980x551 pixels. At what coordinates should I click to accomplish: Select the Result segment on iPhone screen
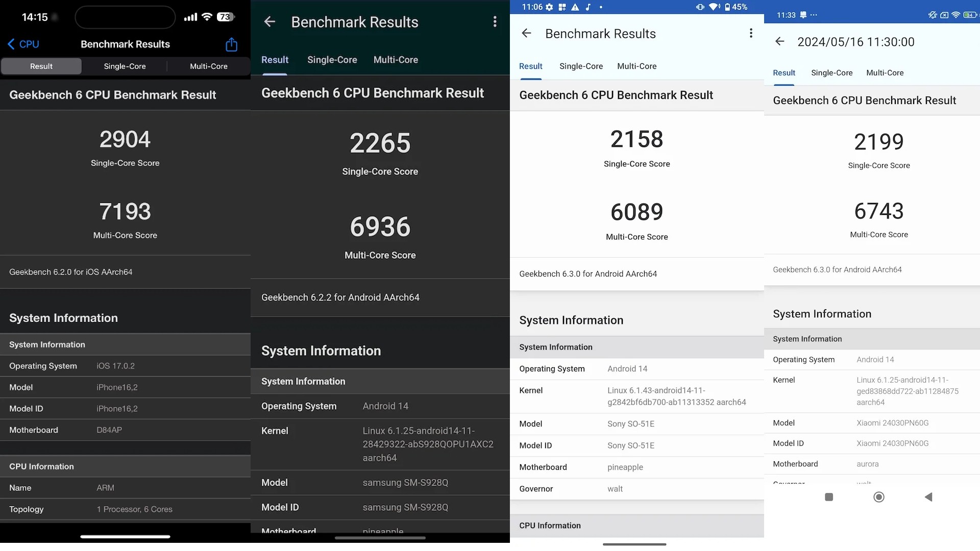point(41,66)
